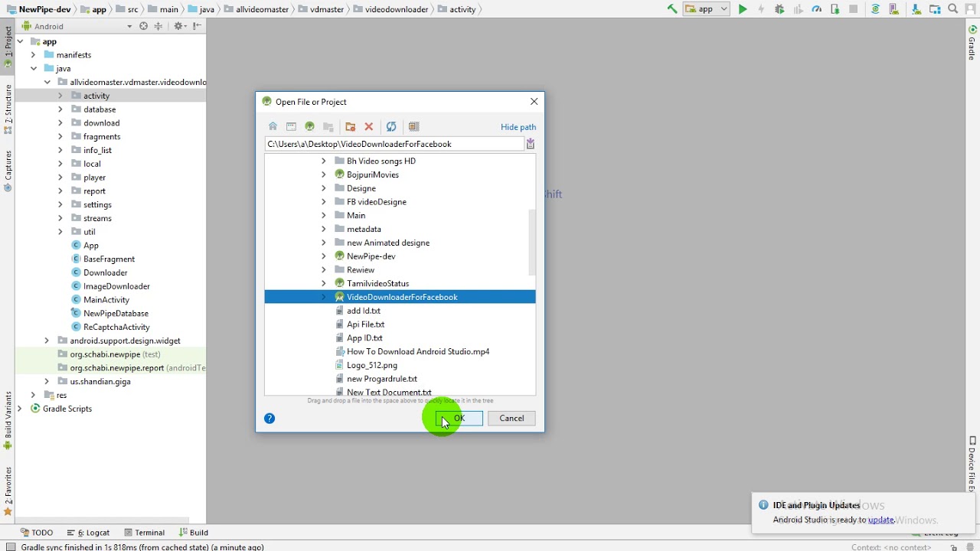
Task: Click the Hide path link
Action: point(518,127)
